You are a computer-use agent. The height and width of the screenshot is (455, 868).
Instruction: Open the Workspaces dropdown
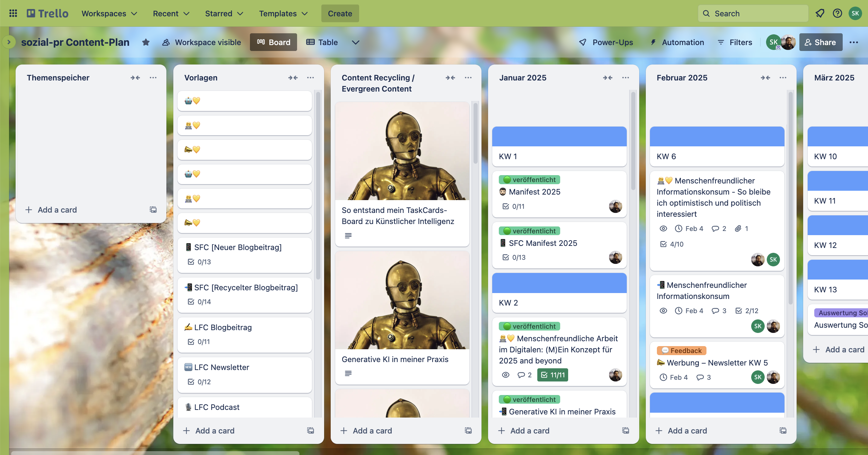109,14
